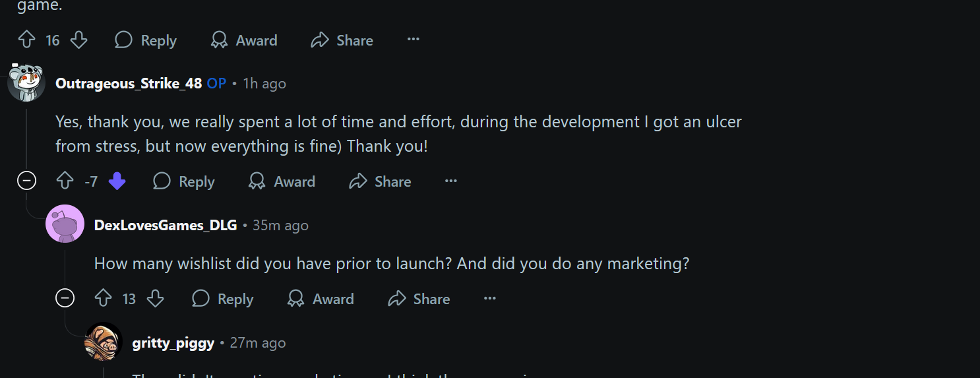Image resolution: width=980 pixels, height=378 pixels.
Task: Remove the purple downvote on OP's comment
Action: (x=117, y=181)
